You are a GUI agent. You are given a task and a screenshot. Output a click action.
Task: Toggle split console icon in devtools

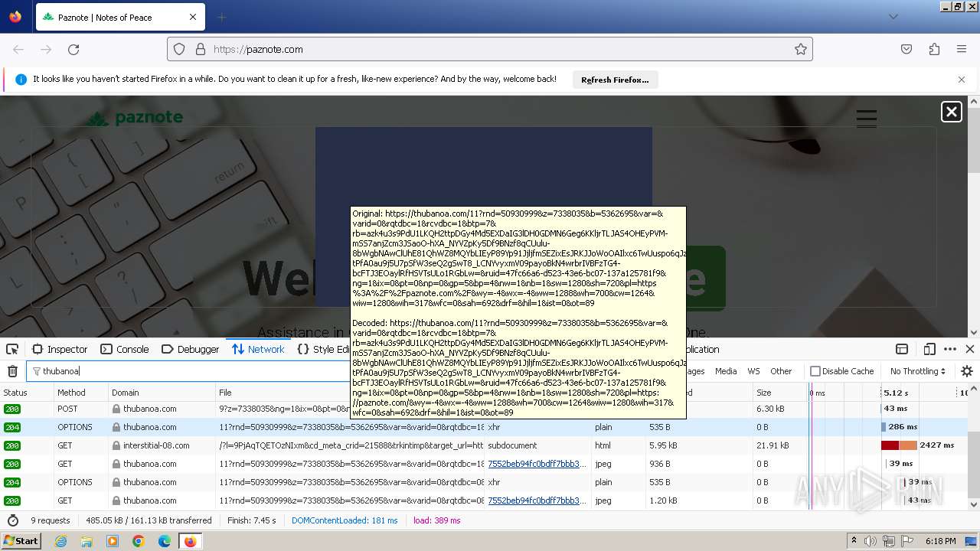coord(902,349)
